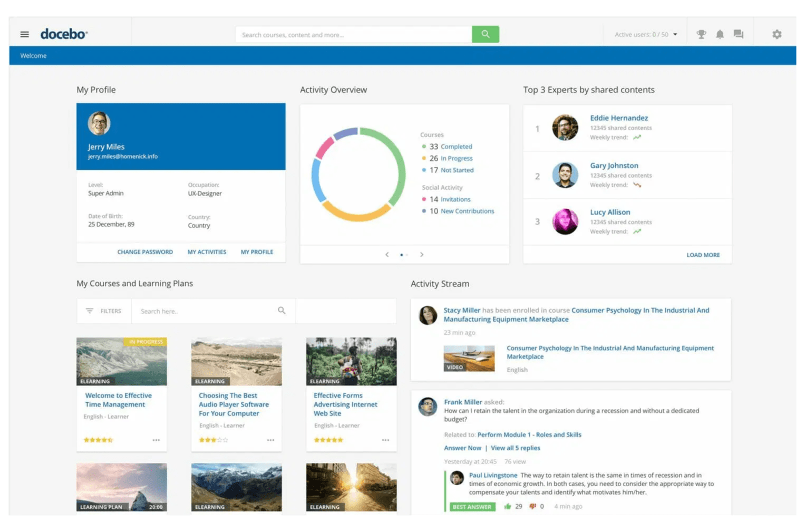Switch to the Welcome tab

(x=33, y=55)
